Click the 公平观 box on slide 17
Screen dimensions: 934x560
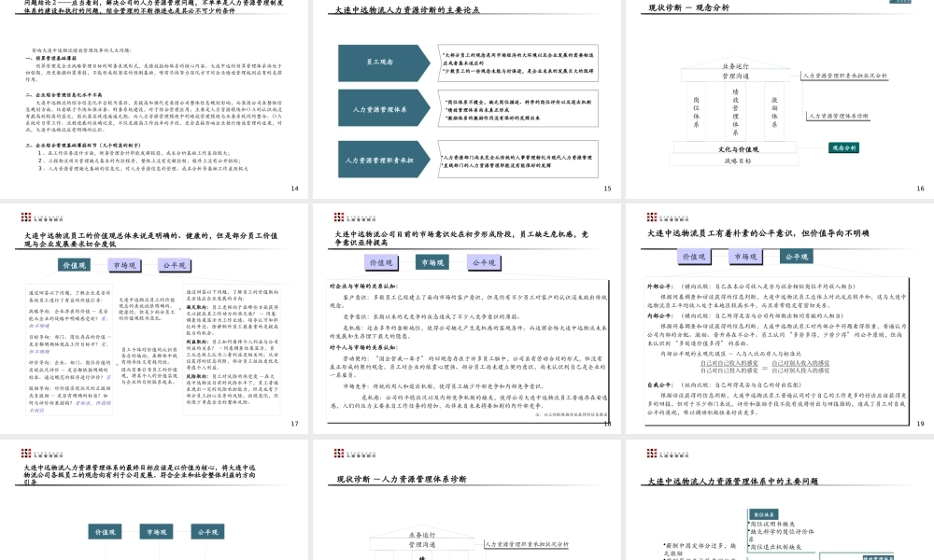pyautogui.click(x=174, y=265)
